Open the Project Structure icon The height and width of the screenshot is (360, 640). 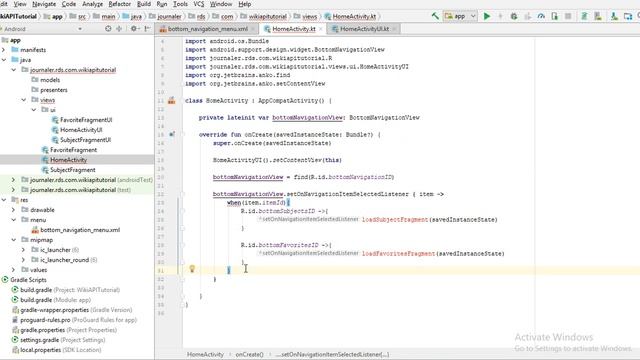(628, 16)
